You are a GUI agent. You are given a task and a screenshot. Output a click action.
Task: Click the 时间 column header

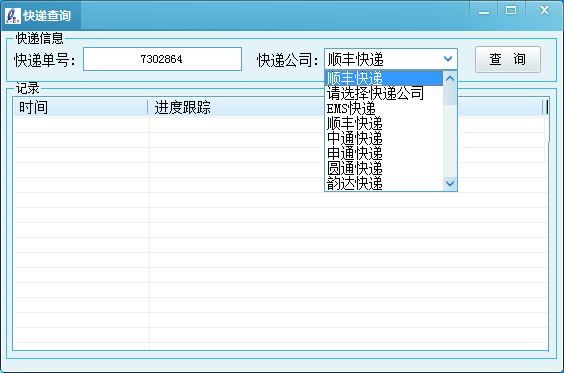pos(81,107)
